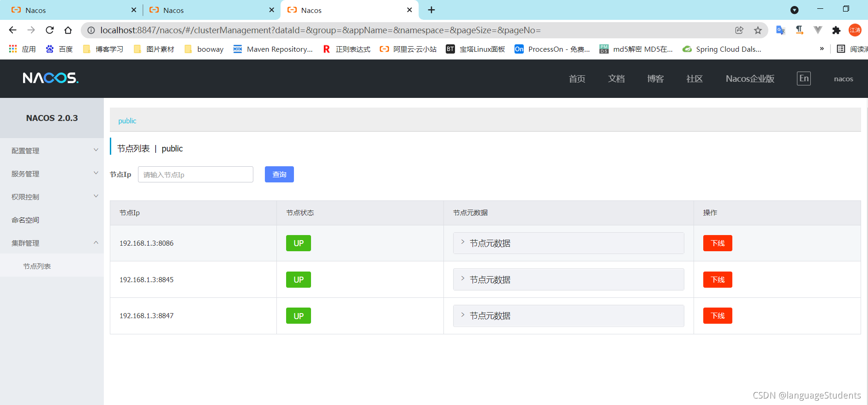Image resolution: width=868 pixels, height=405 pixels.
Task: Go back with the browser back arrow
Action: tap(12, 30)
